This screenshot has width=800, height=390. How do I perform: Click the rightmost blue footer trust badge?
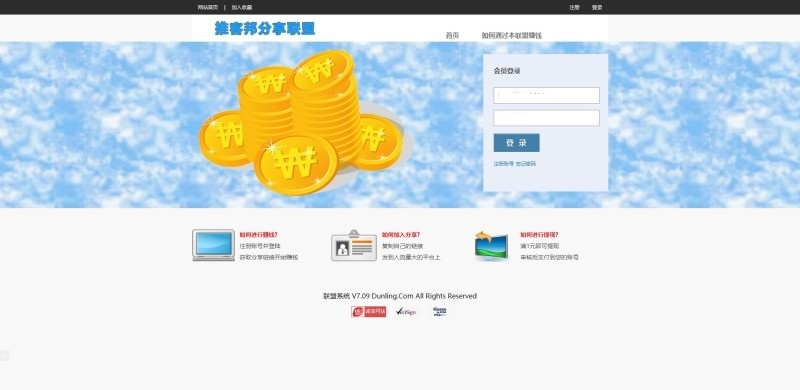click(439, 311)
